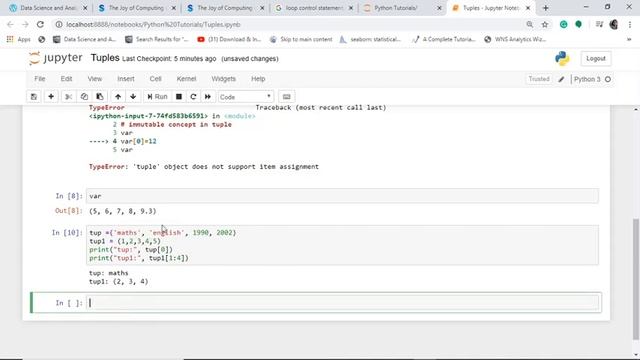Image resolution: width=640 pixels, height=360 pixels.
Task: Open Skip to main content bookmark
Action: (301, 39)
